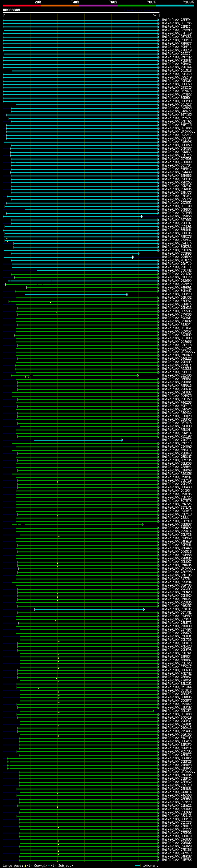Select the UniRef100_A6Y873 label
This screenshot has height=868, width=197.
[x=176, y=91]
